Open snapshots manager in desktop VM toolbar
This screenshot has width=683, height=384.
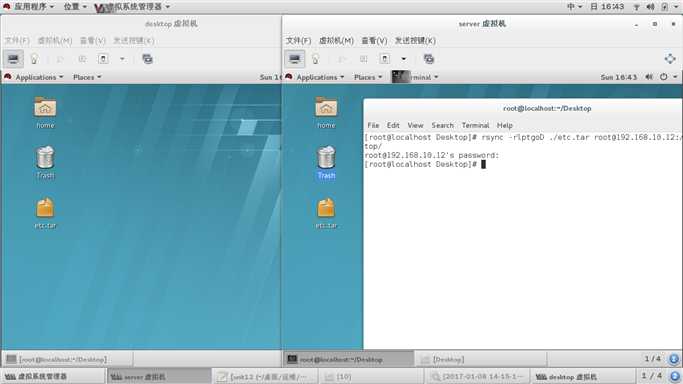tap(148, 59)
